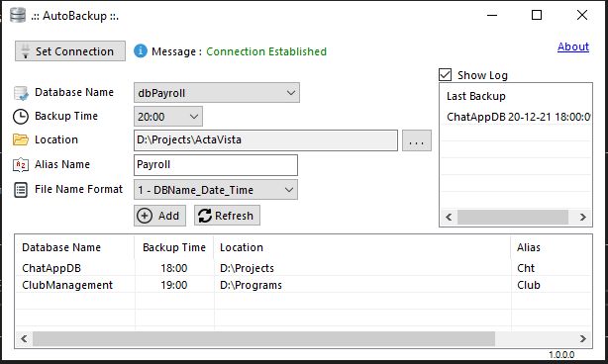Click the Refresh button with arrows icon
Viewport: 608px width, 364px height.
227,216
